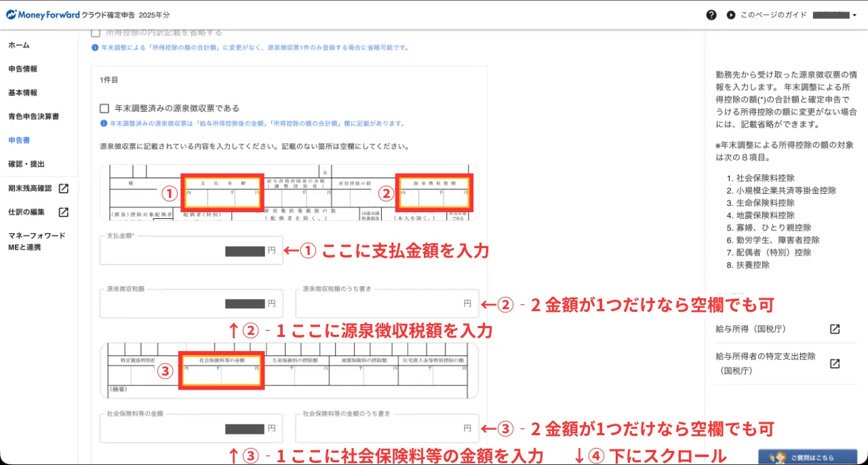This screenshot has width=868, height=465.
Task: Check 年末調整済みの源泉徴収票である checkbox
Action: (104, 108)
